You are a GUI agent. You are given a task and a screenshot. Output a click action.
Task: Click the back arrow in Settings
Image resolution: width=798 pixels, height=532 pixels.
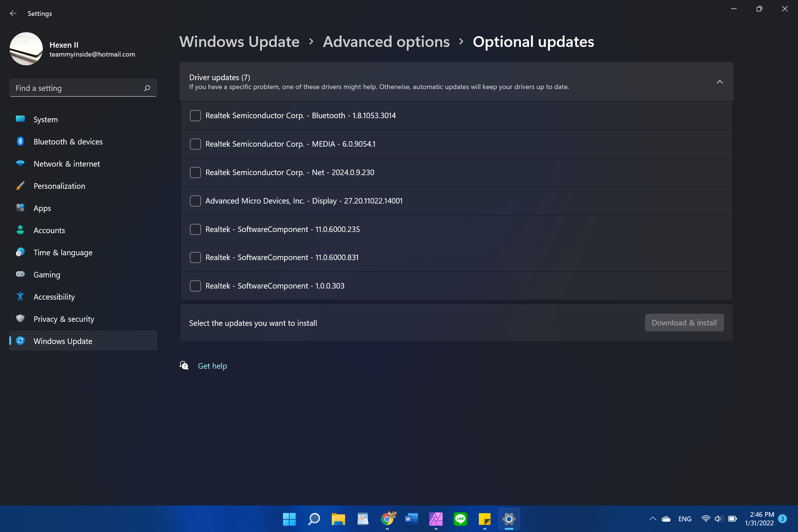(x=13, y=13)
